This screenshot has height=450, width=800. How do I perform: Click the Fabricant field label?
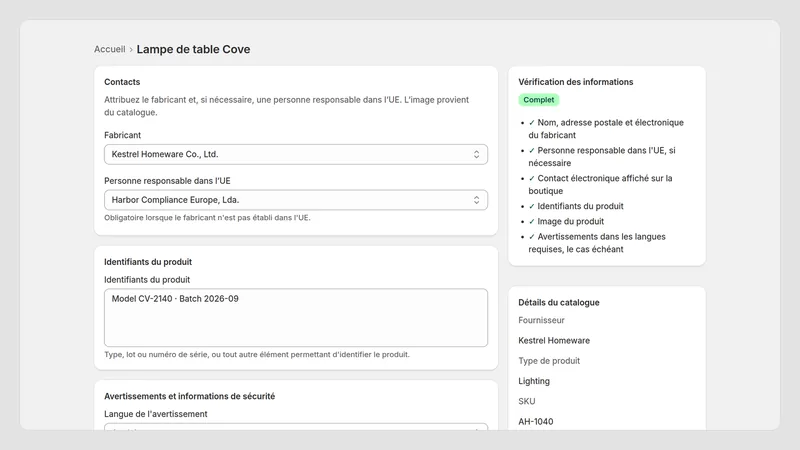[122, 135]
